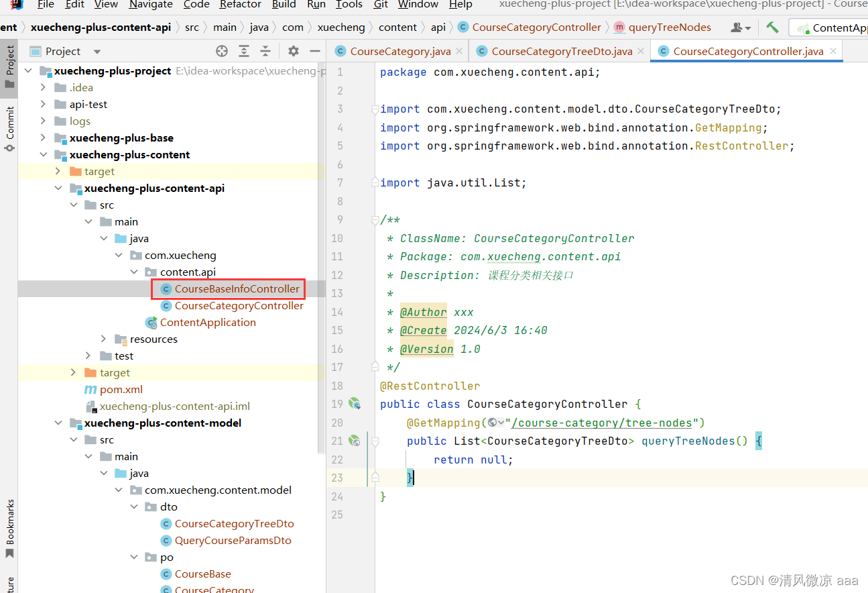
Task: Click the course-category/tree-nodes URL string
Action: [602, 423]
